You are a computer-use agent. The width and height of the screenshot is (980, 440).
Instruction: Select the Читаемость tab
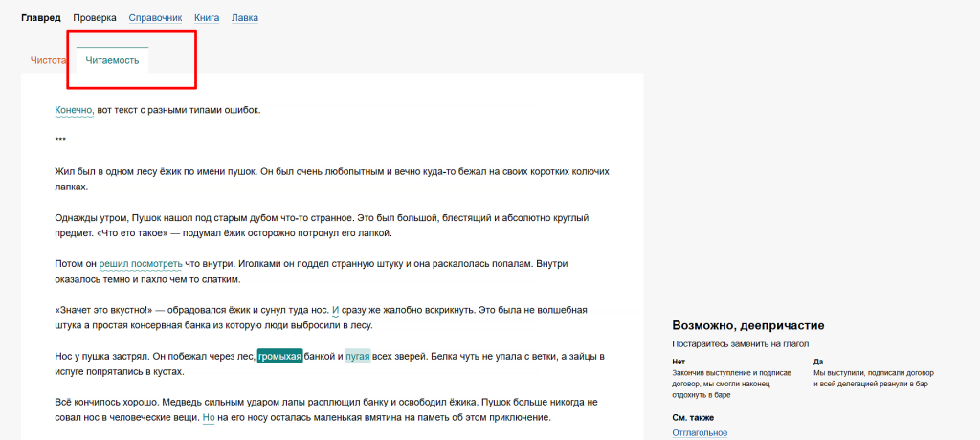coord(112,60)
